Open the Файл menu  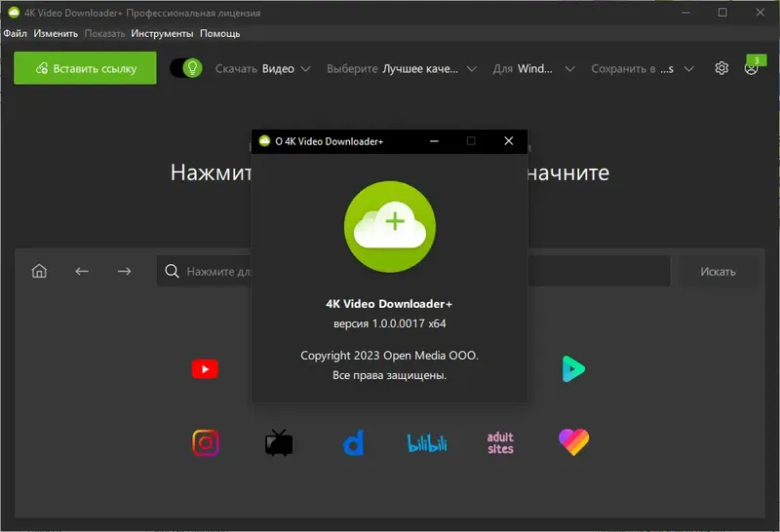15,33
